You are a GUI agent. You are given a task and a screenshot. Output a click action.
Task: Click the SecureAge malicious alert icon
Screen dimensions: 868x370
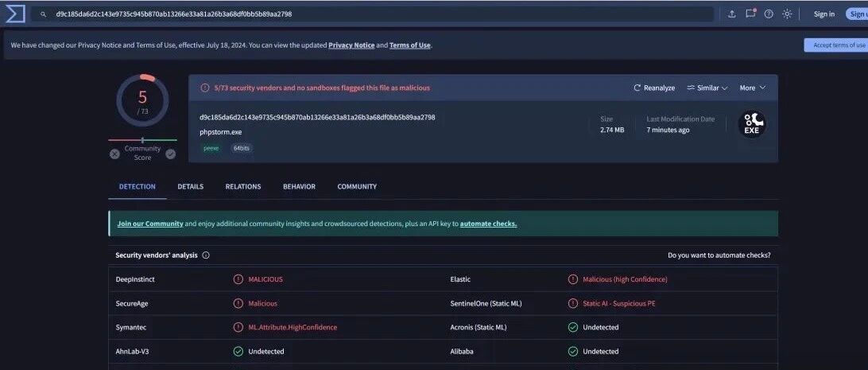click(x=238, y=303)
